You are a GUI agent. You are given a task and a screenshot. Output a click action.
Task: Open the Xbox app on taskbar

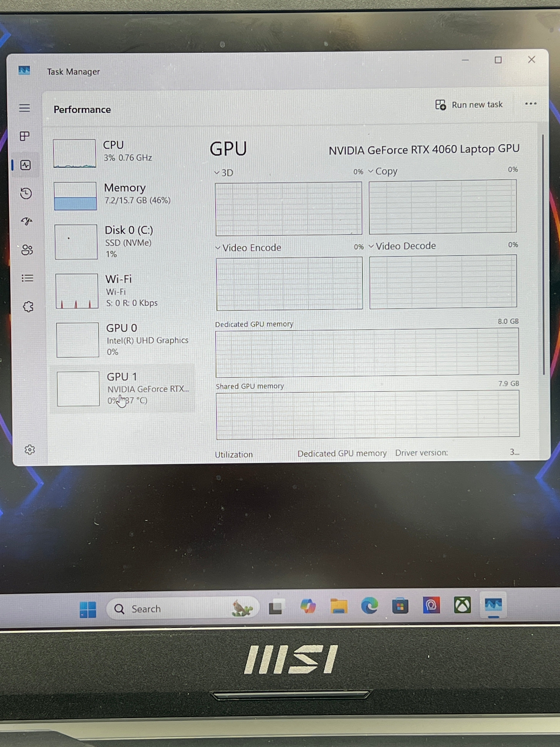point(462,605)
